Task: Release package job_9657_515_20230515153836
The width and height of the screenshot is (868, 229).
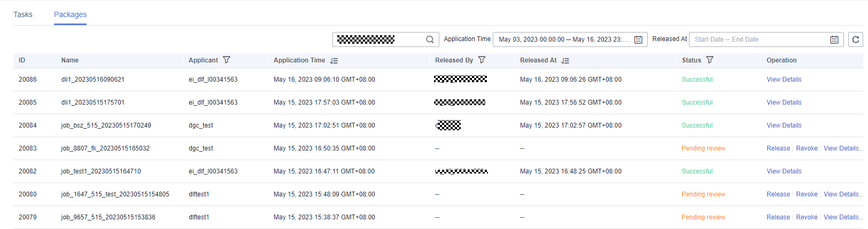Action: tap(778, 217)
